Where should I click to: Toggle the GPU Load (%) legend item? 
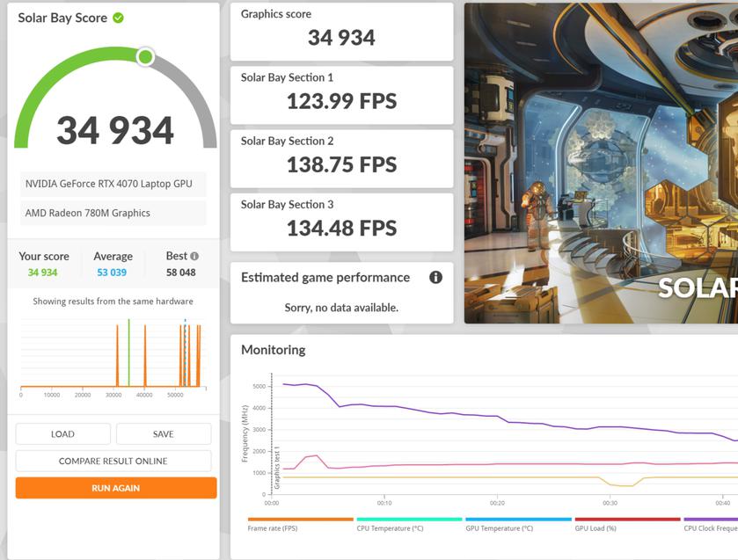tap(596, 528)
